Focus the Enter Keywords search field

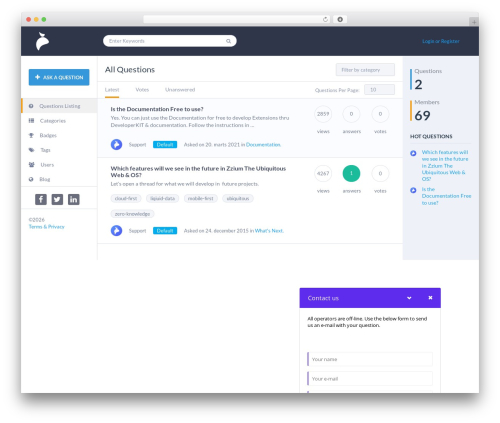[170, 41]
